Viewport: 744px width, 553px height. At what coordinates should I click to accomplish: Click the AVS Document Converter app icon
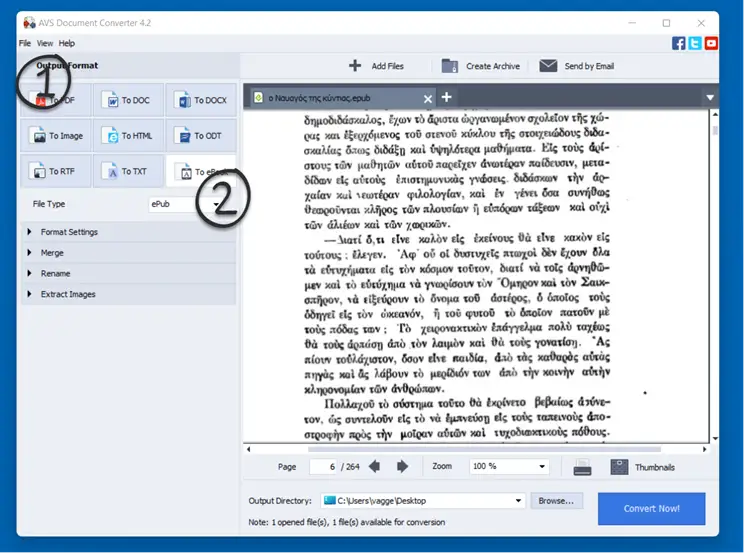29,22
